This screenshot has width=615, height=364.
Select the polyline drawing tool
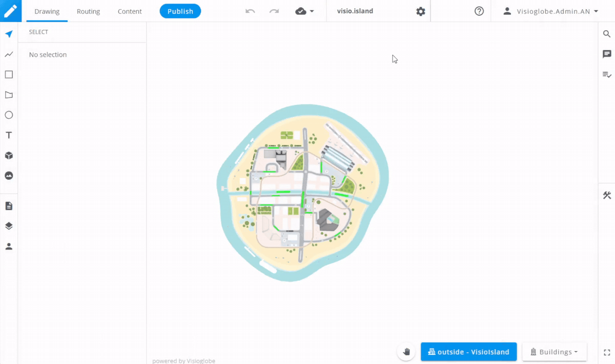tap(9, 54)
